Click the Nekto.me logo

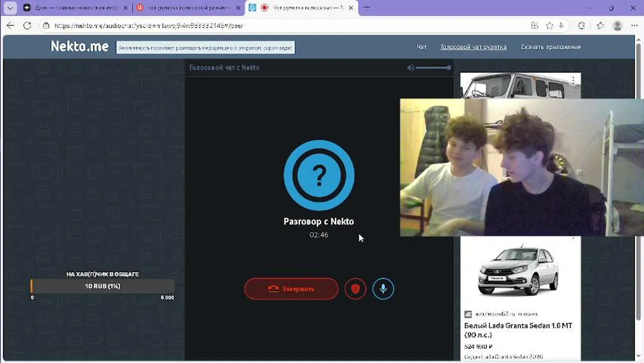(x=80, y=47)
